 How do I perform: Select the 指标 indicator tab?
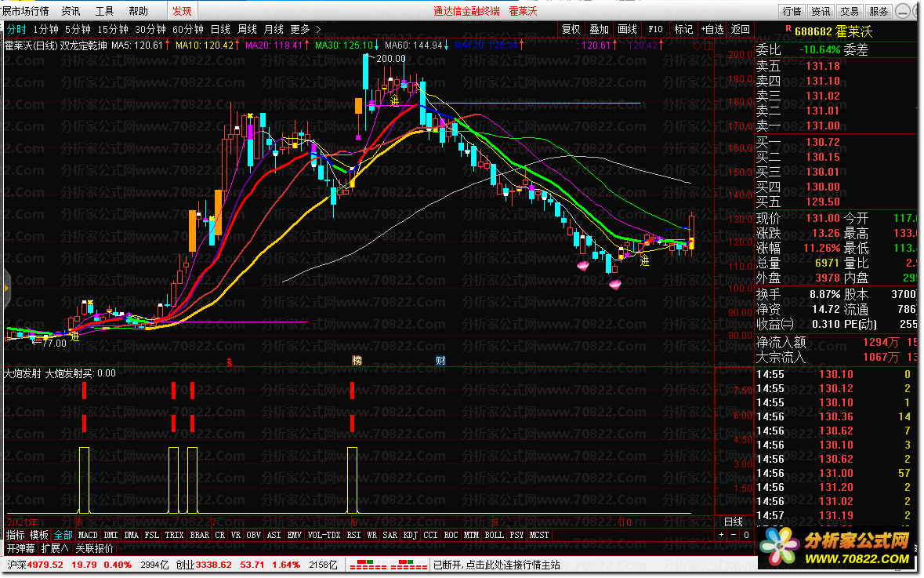point(16,535)
